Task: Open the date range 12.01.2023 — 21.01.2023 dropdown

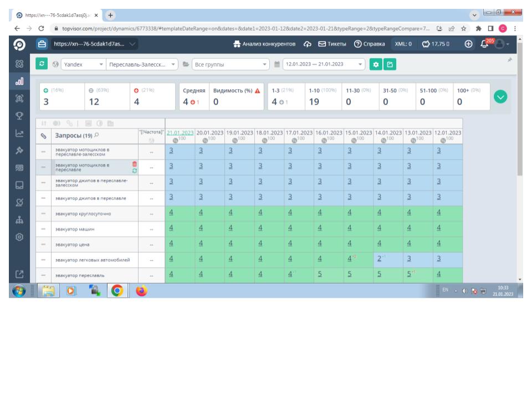Action: click(324, 64)
